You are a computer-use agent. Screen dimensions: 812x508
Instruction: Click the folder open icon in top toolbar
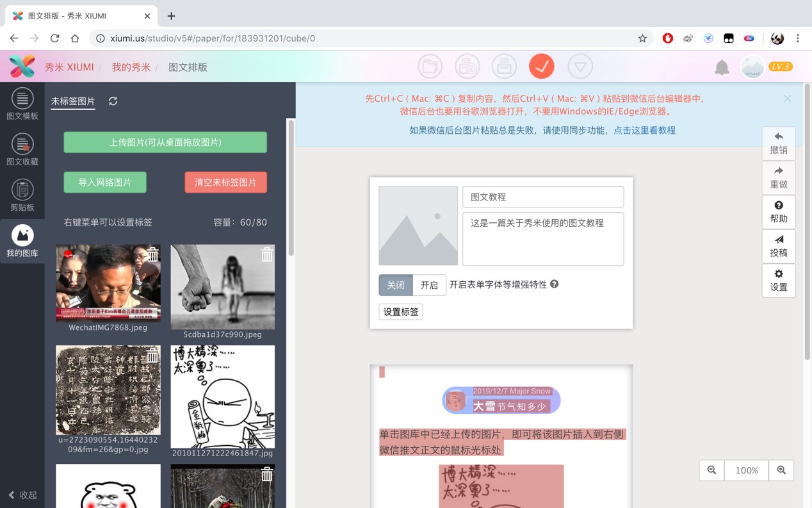point(430,67)
